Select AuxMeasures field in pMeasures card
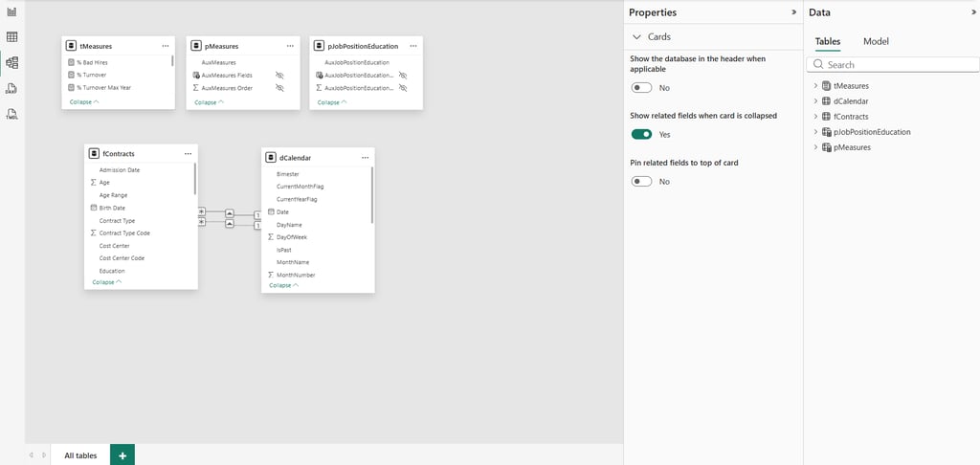This screenshot has width=980, height=465. click(x=219, y=62)
